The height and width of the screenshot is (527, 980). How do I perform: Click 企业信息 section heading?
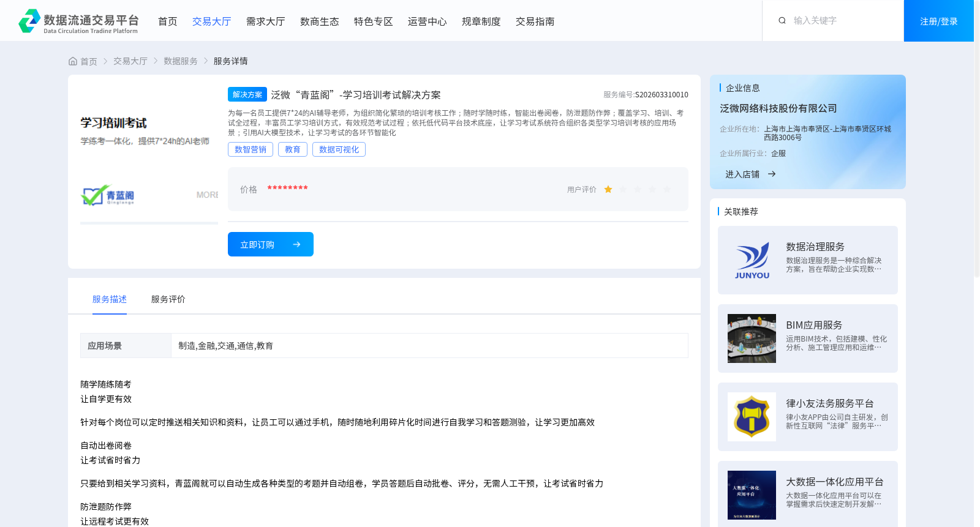743,88
